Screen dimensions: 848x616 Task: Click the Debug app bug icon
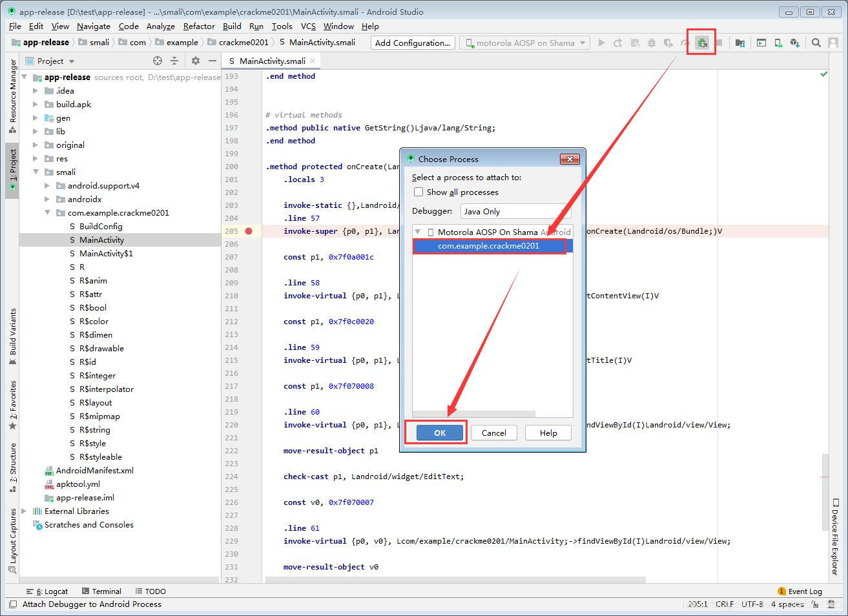(x=652, y=43)
